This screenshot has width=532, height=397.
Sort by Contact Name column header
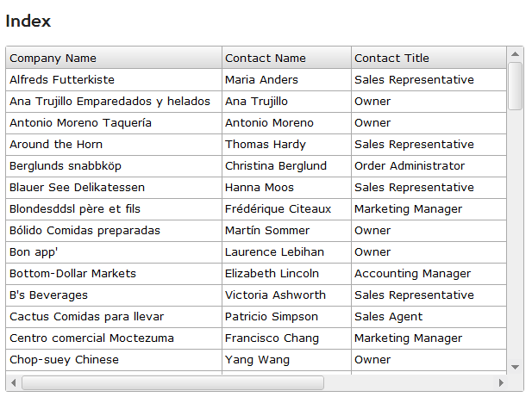[266, 59]
